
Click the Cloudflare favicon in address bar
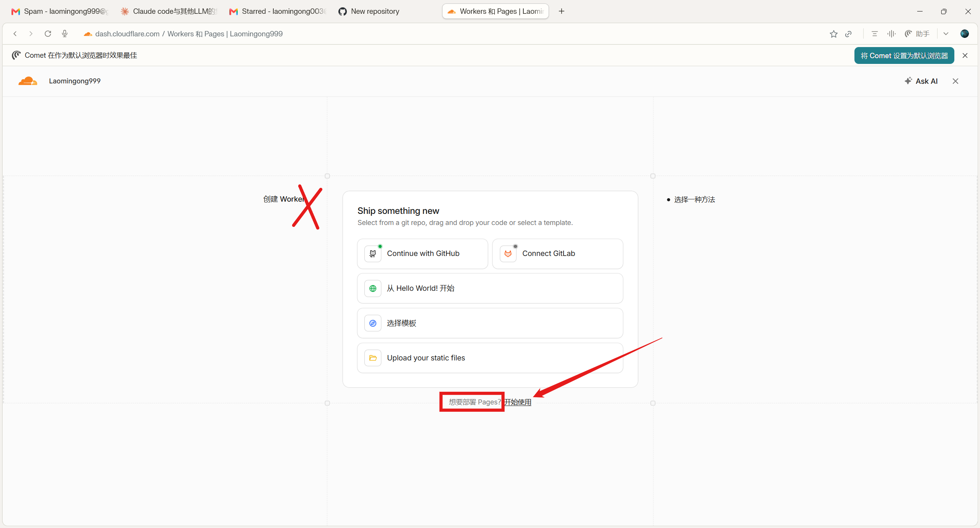tap(88, 34)
